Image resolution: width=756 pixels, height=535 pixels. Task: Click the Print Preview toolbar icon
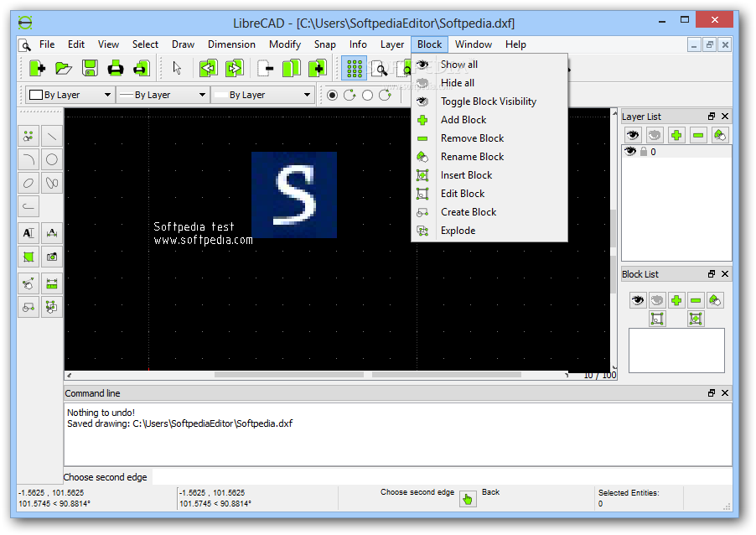142,69
